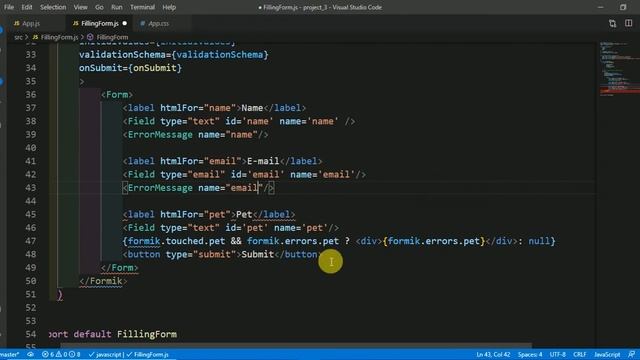Image resolution: width=640 pixels, height=360 pixels.
Task: Place cursor on validationSchema attribute line 33
Action: point(174,55)
